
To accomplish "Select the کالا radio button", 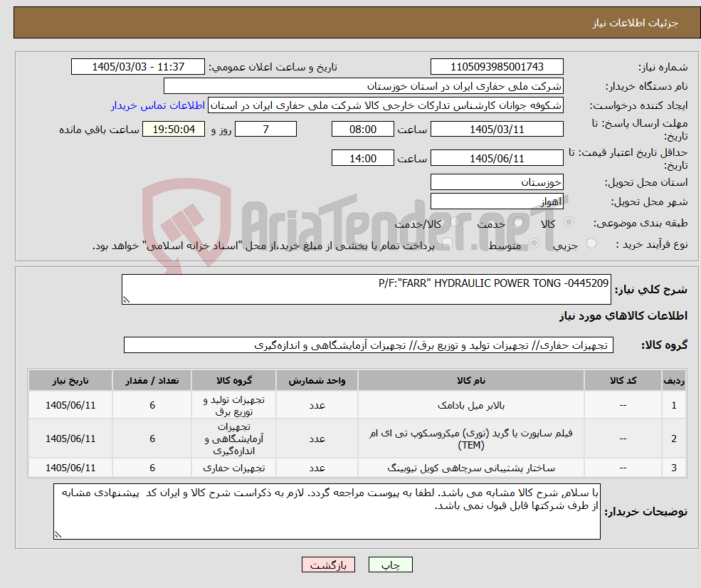I will [x=569, y=222].
